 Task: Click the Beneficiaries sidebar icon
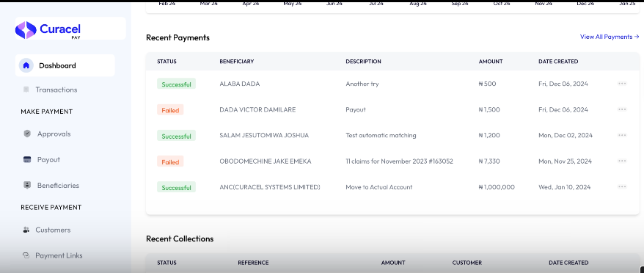[x=27, y=185]
